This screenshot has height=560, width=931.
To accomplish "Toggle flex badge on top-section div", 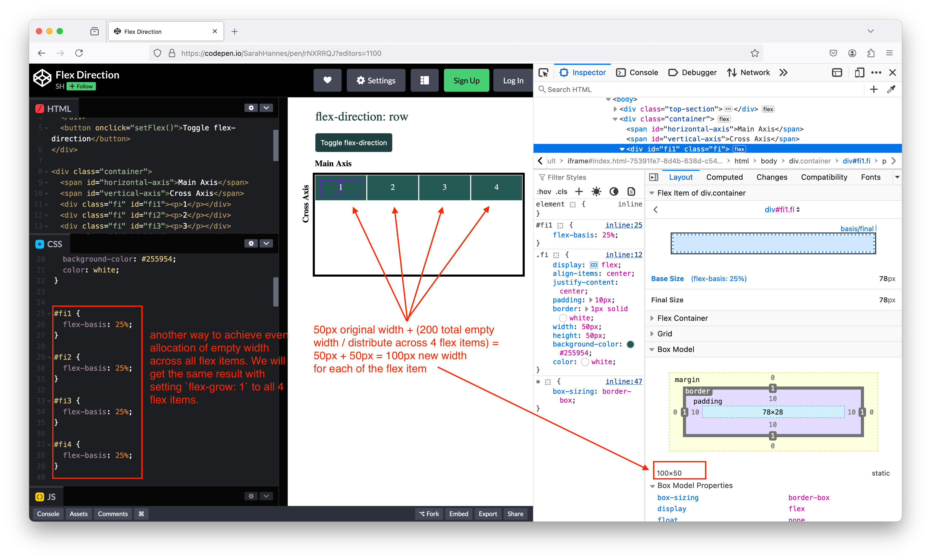I will pyautogui.click(x=768, y=109).
